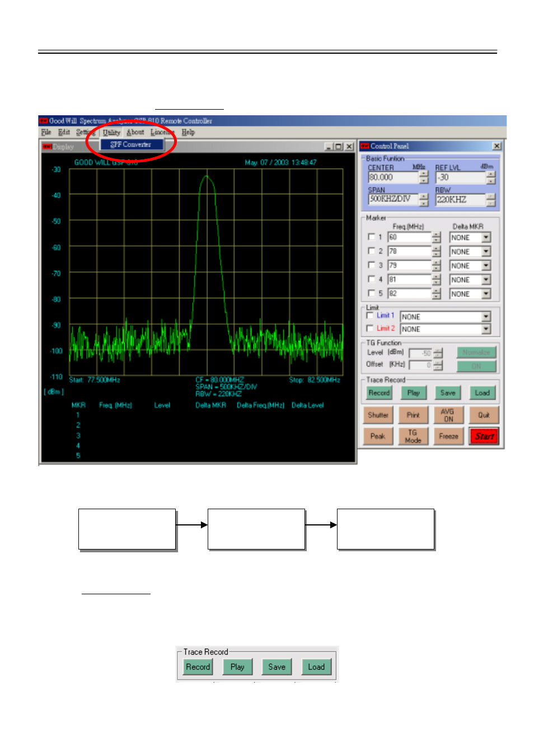
Task: Raise REF LVL using its up arrow
Action: point(491,174)
